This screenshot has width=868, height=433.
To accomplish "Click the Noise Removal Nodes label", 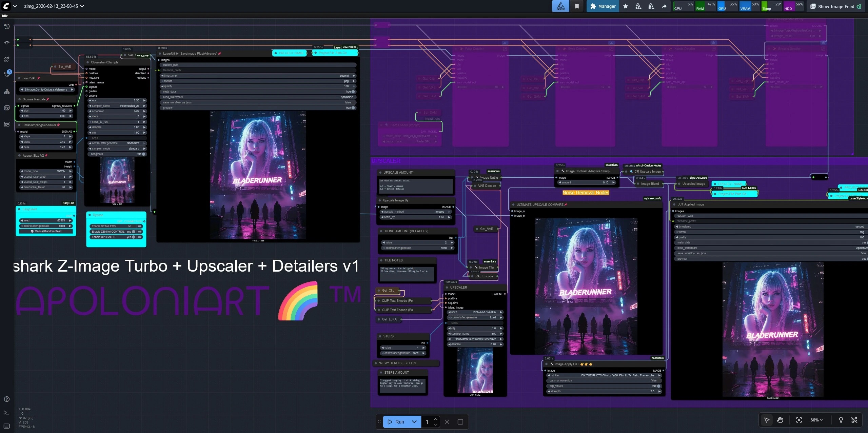I will (586, 193).
